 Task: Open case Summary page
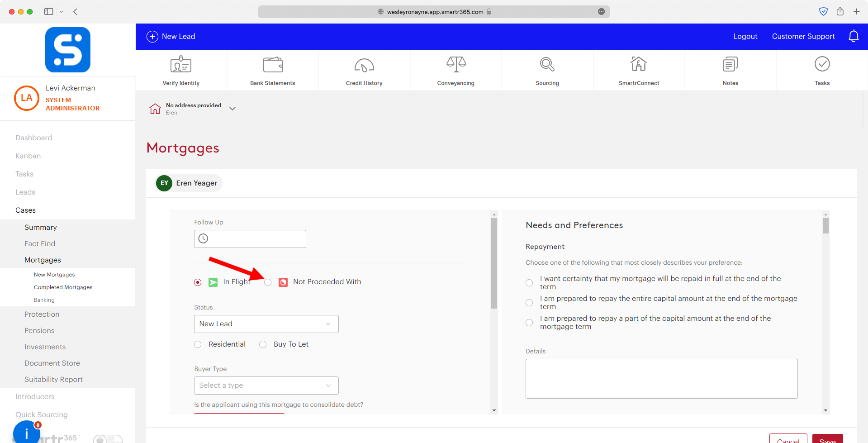click(x=41, y=227)
